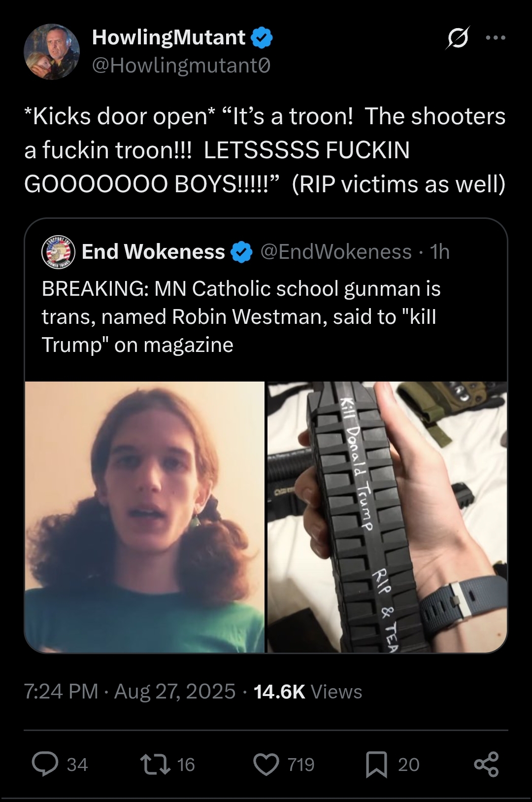Open the @EndWokeness handle link
532x802 pixels.
[336, 252]
